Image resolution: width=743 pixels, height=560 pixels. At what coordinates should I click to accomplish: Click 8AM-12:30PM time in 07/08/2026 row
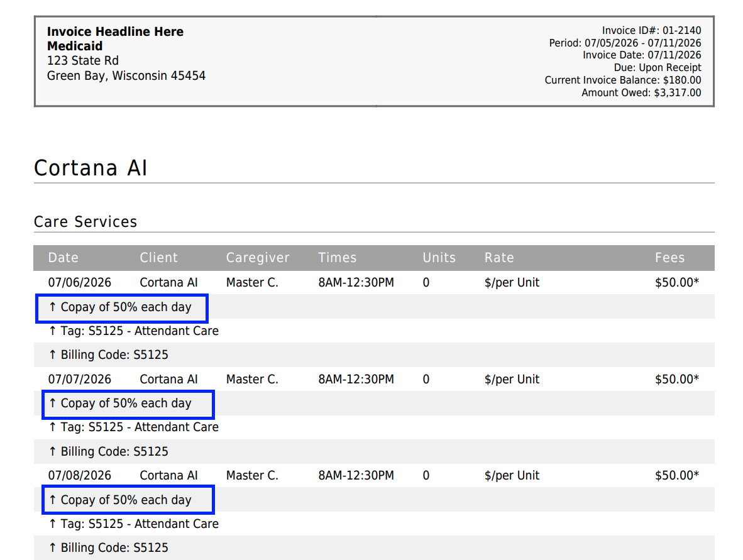(356, 475)
